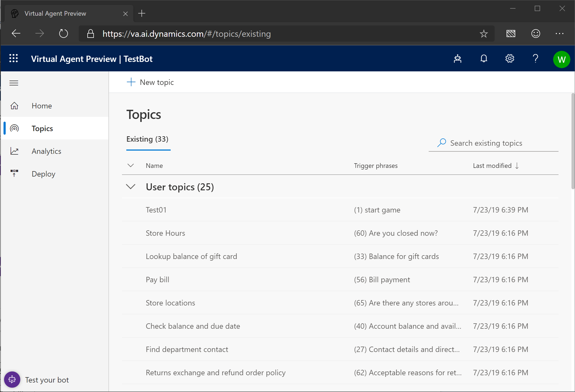Image resolution: width=575 pixels, height=392 pixels.
Task: Open the green W profile avatar
Action: [561, 59]
